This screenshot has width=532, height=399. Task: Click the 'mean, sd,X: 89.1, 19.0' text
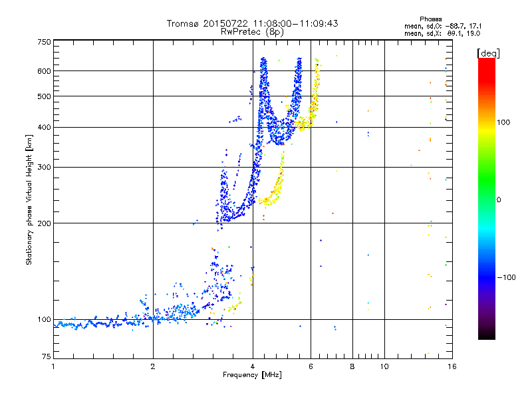tap(442, 33)
